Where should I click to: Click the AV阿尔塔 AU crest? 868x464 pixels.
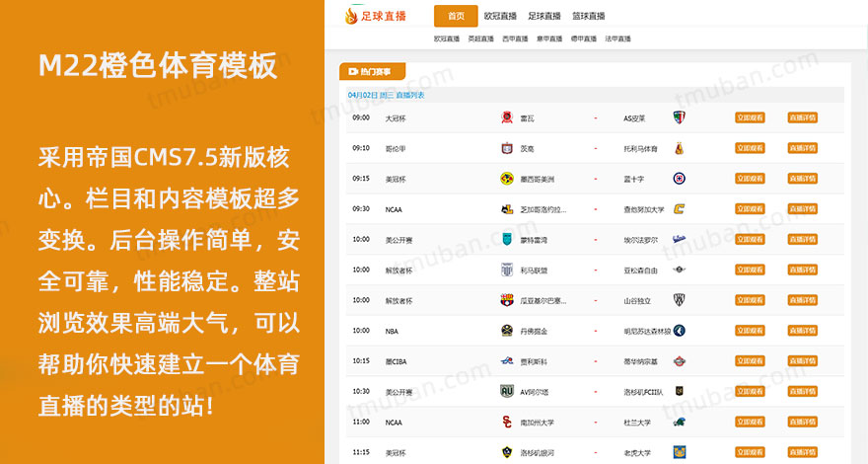point(507,391)
